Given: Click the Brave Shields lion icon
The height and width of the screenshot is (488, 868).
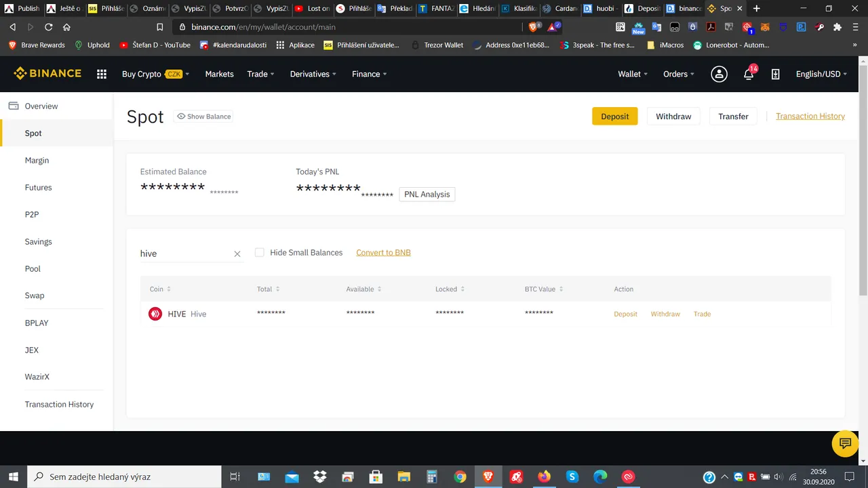Looking at the screenshot, I should [534, 27].
